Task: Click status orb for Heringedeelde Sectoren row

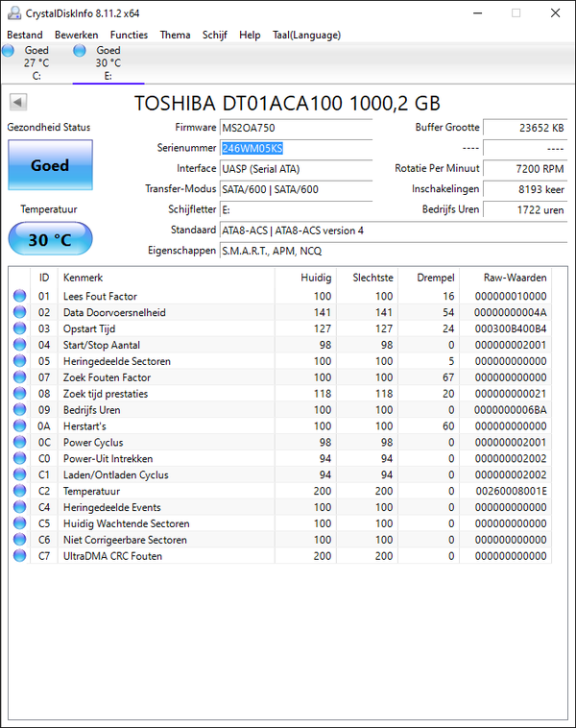Action: 19,361
